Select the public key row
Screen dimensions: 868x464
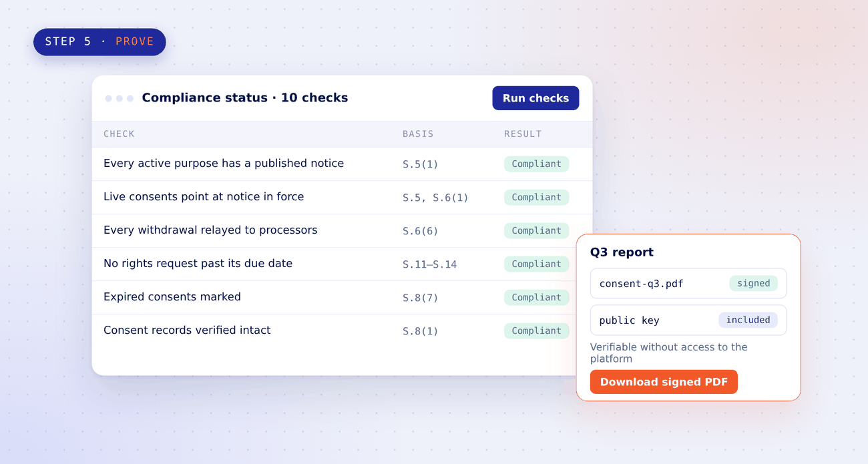(x=688, y=320)
